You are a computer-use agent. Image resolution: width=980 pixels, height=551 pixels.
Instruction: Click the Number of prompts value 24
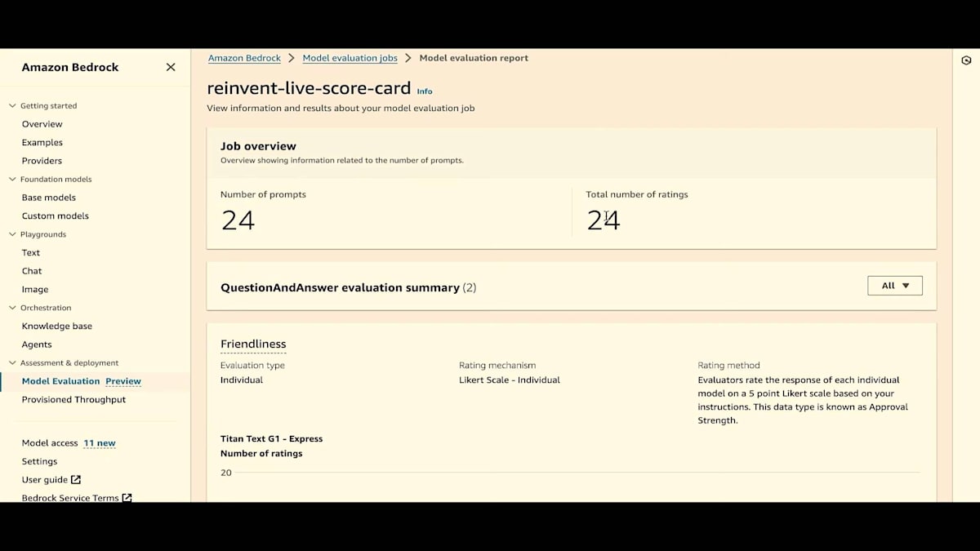point(238,220)
